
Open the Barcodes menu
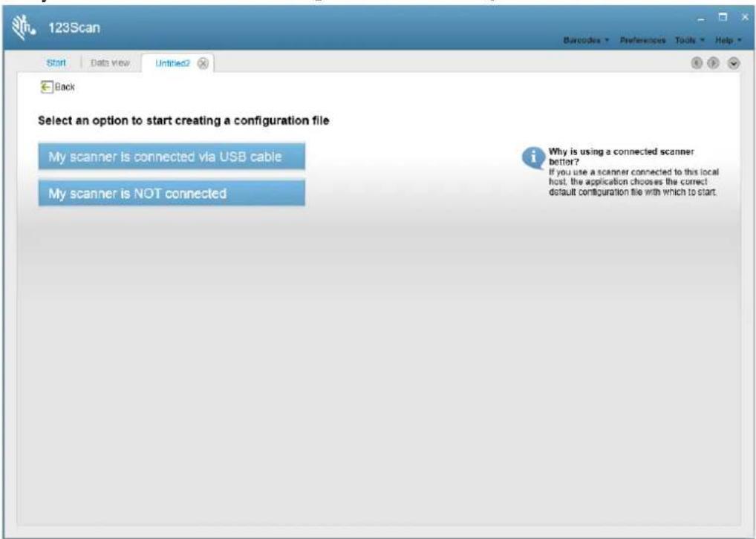(x=586, y=40)
